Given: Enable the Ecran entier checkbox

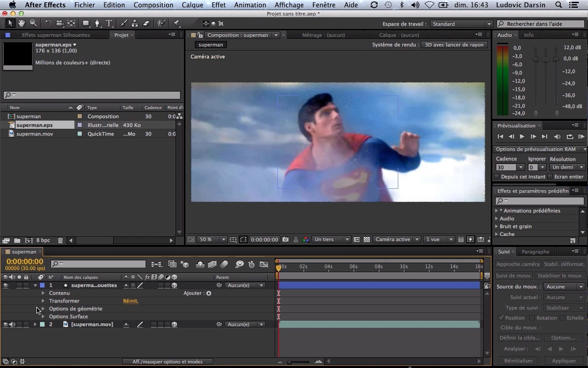Looking at the screenshot, I should (x=550, y=177).
